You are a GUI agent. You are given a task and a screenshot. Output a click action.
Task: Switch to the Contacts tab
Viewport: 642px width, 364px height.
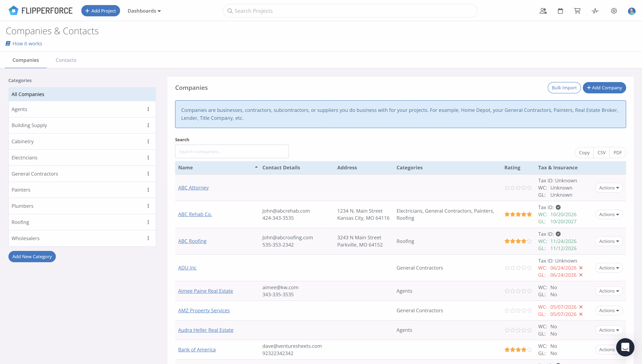[x=66, y=60]
